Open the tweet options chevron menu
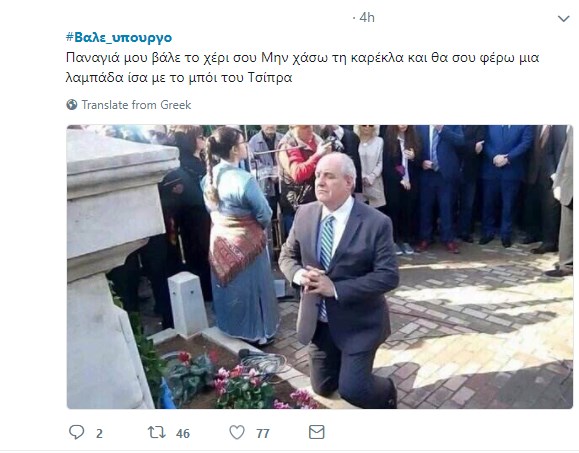Viewport: 579px width, 453px height. [563, 18]
